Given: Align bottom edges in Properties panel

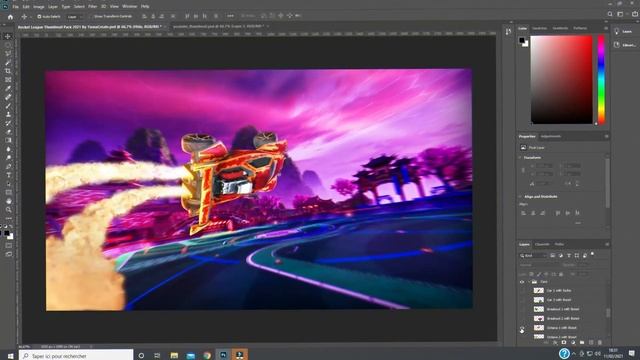Looking at the screenshot, I should 577,213.
